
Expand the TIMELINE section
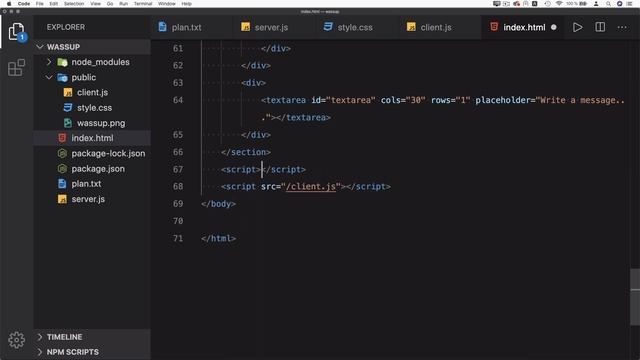(92, 337)
